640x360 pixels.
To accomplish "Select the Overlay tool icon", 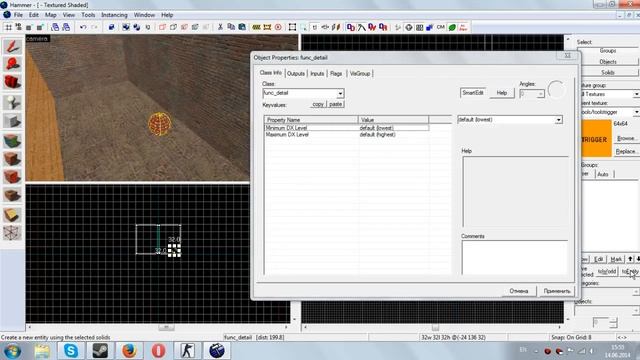I will point(12,195).
